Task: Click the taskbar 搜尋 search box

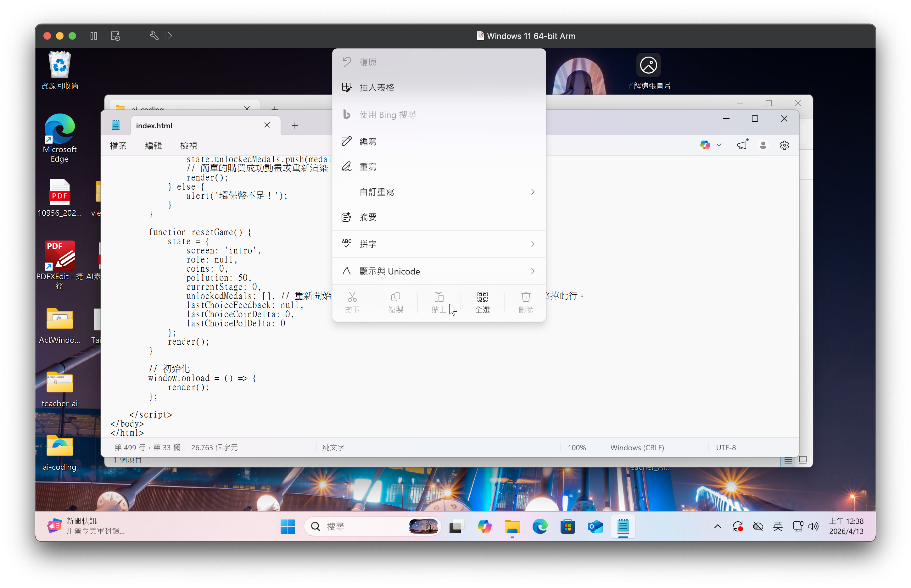Action: [372, 526]
